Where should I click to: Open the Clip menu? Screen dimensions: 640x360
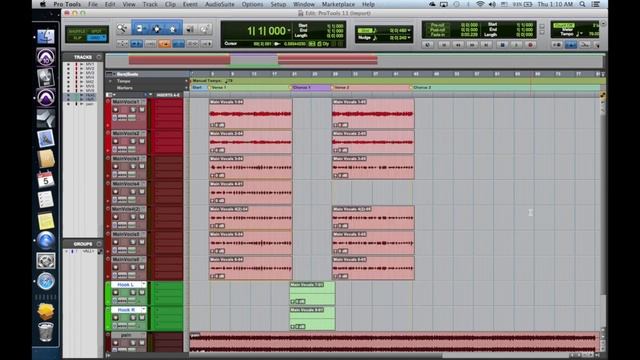coord(170,4)
